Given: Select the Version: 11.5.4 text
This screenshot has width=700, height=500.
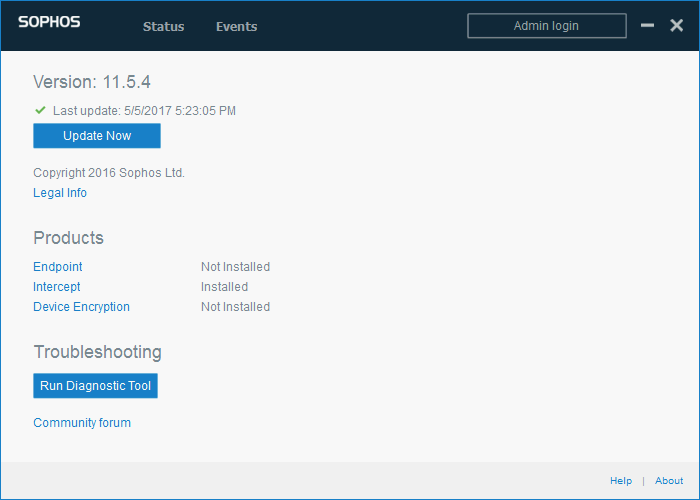Looking at the screenshot, I should 92,82.
